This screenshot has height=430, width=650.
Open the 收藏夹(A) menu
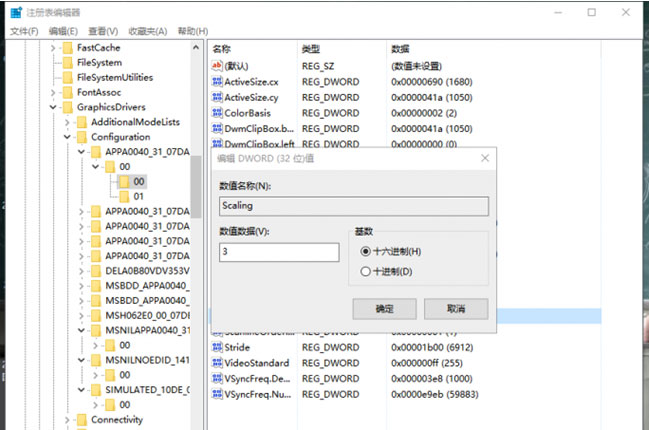(148, 31)
